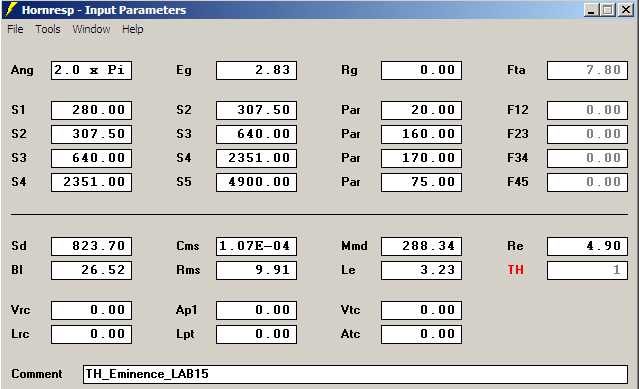The image size is (639, 389).
Task: Select the Vtc input field
Action: pos(421,310)
